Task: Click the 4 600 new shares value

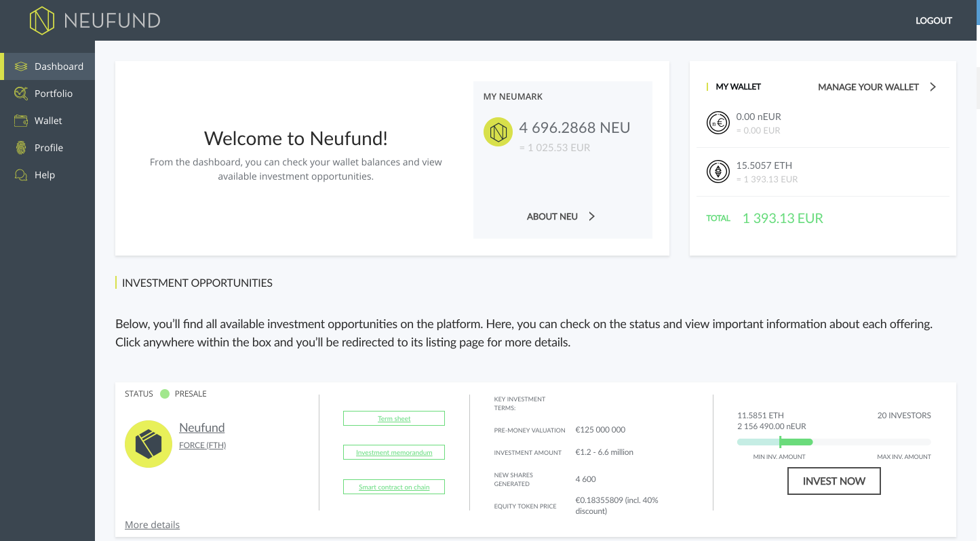Action: point(585,479)
